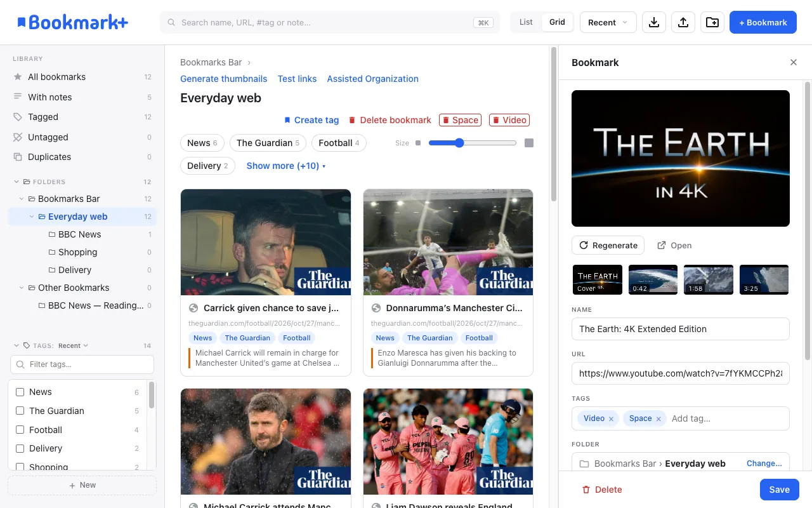The height and width of the screenshot is (508, 812).
Task: Collapse the Bookmarks Bar folder
Action: (x=22, y=199)
